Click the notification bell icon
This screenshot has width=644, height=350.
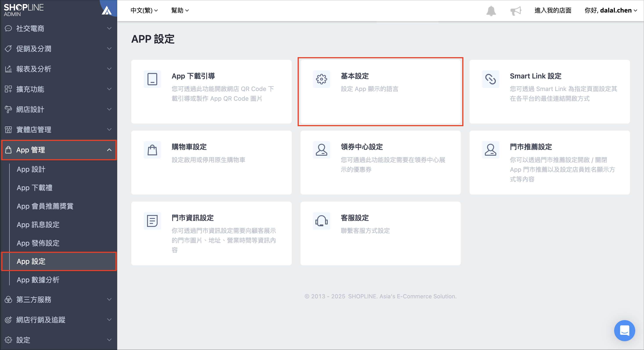click(491, 11)
